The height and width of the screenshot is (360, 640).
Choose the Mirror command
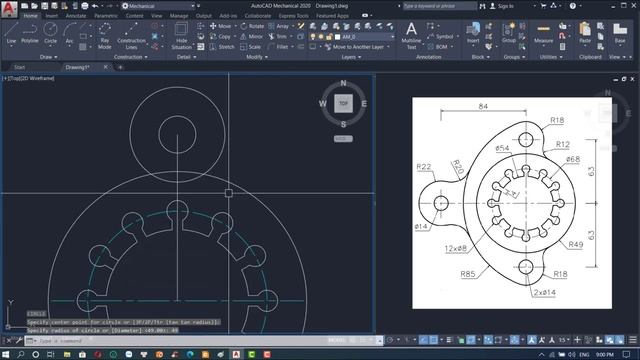click(251, 36)
